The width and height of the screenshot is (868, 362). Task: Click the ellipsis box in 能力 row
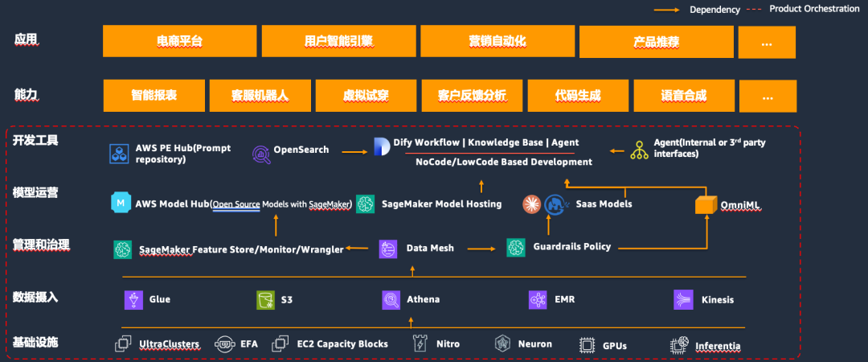coord(768,97)
